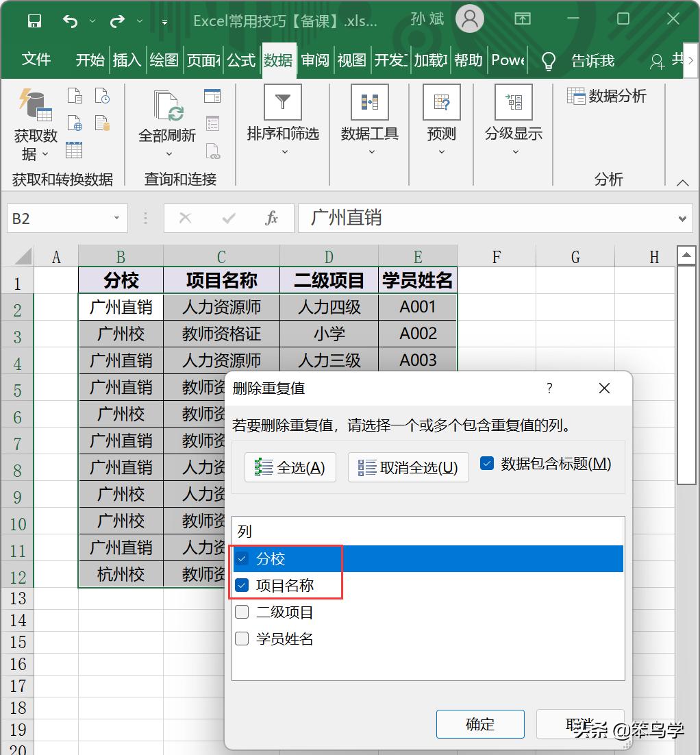The height and width of the screenshot is (755, 700).
Task: Select the highlighted 分校 list entry
Action: click(288, 558)
